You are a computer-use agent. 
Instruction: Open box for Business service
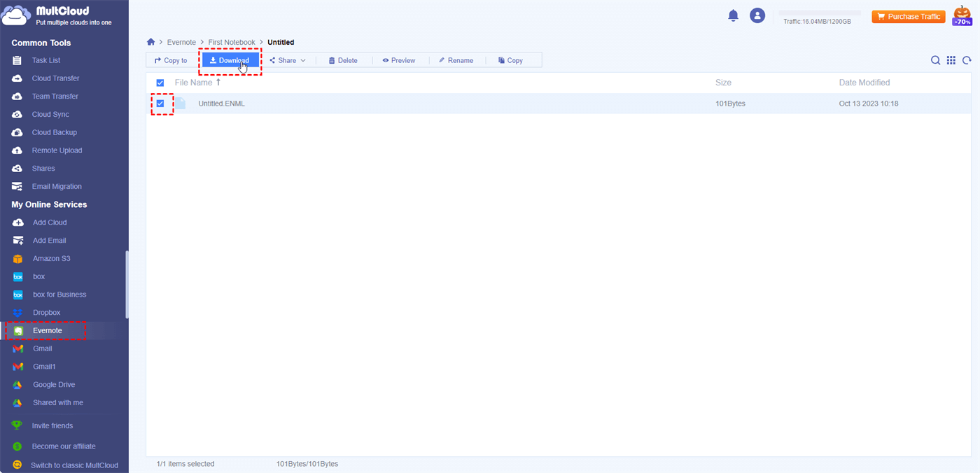(59, 295)
